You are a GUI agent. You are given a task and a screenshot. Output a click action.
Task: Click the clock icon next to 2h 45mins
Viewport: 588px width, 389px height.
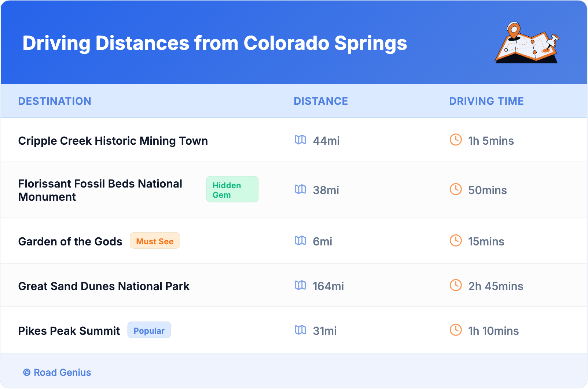(456, 285)
